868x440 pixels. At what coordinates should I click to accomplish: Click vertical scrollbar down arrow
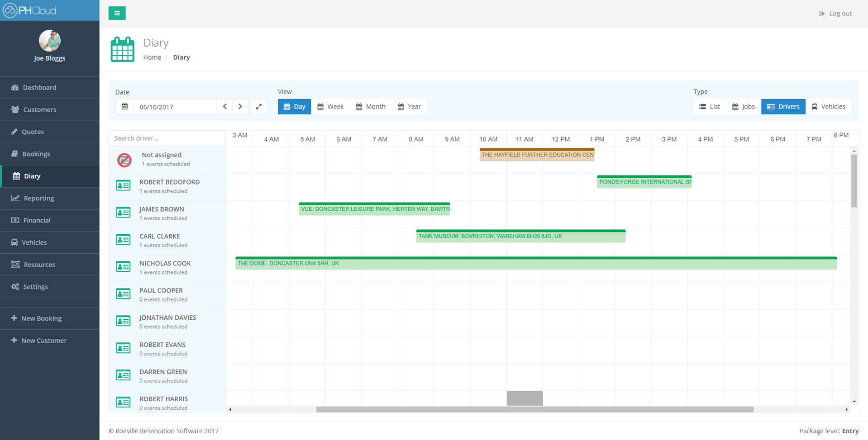pos(854,402)
